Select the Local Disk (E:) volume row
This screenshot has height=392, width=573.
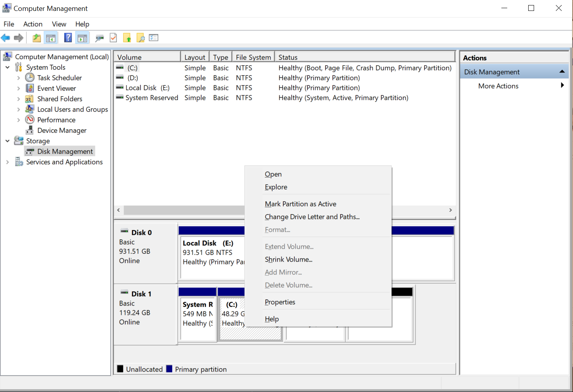click(285, 88)
